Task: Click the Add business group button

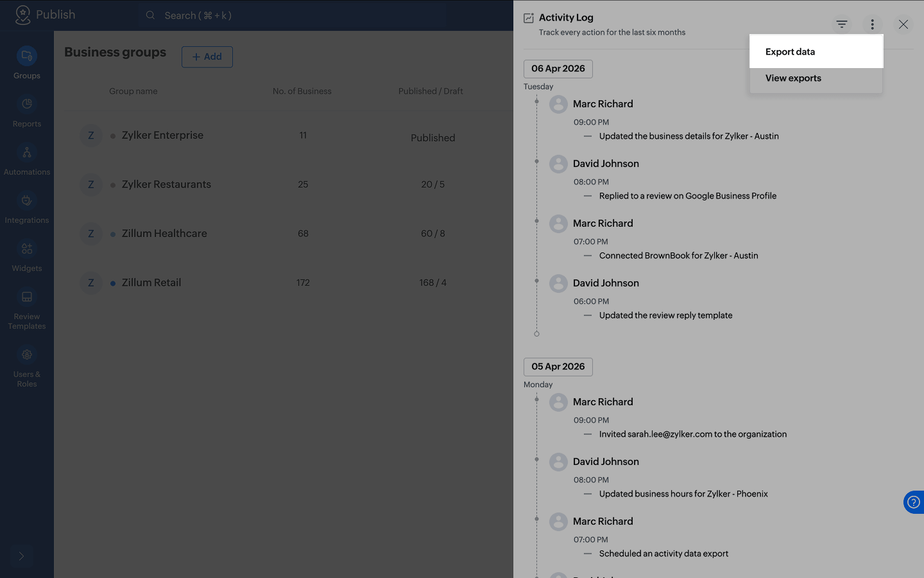Action: 207,57
